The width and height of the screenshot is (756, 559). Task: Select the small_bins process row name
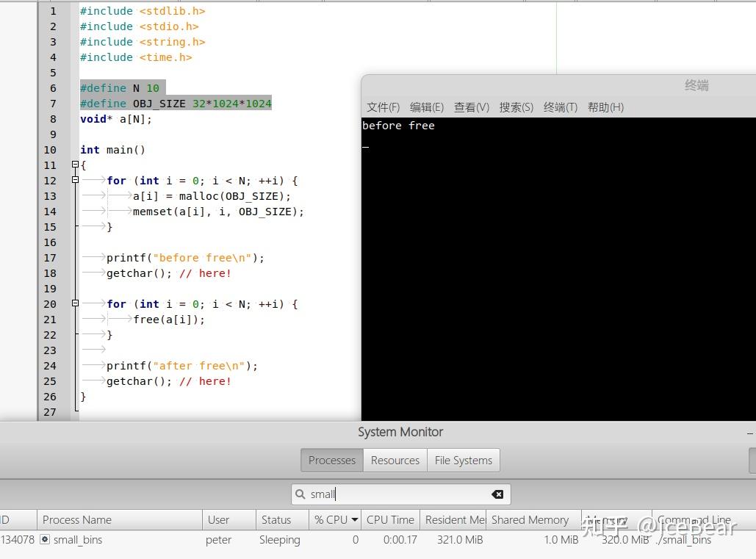78,540
